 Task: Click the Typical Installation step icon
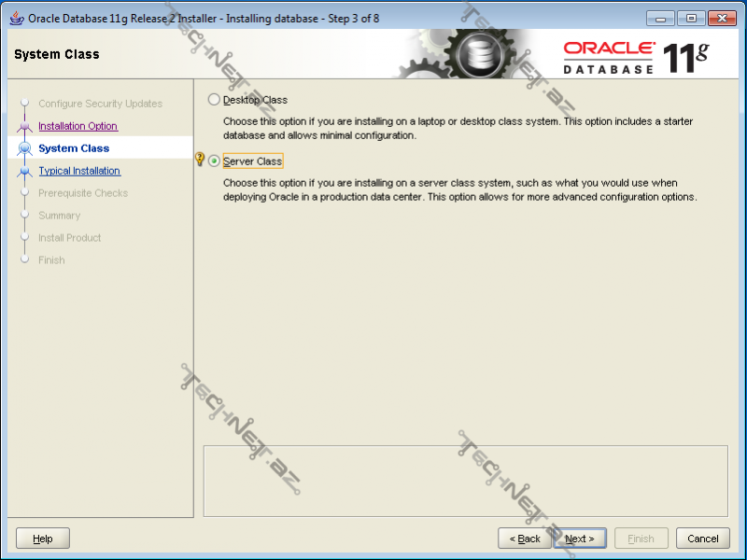pyautogui.click(x=25, y=171)
